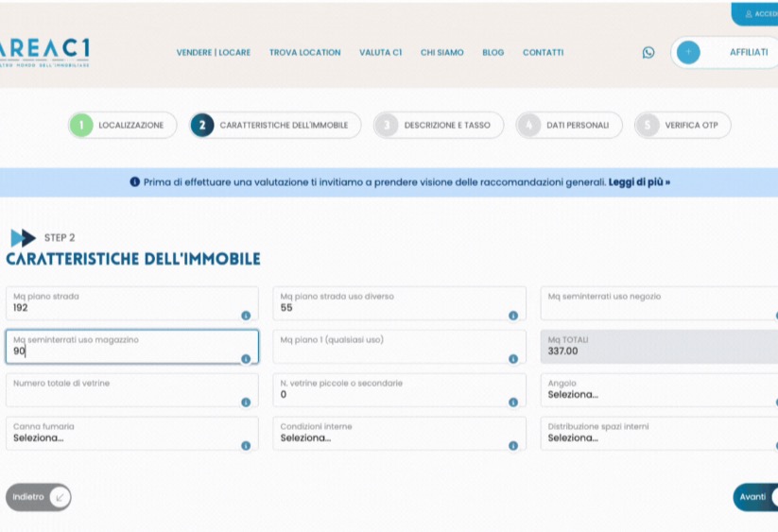The height and width of the screenshot is (532, 778).
Task: Click Accedi login button
Action: coord(754,14)
